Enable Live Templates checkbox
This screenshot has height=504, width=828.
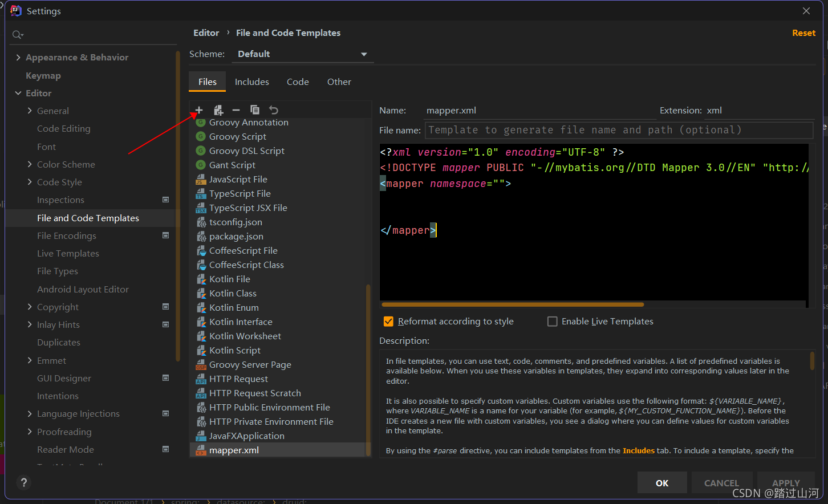(x=552, y=322)
